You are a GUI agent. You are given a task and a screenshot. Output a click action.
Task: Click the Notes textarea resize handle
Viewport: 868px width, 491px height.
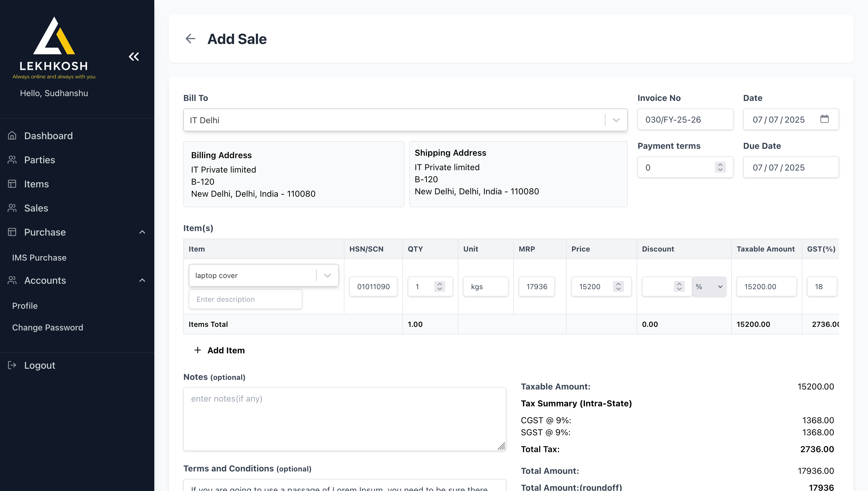[501, 446]
